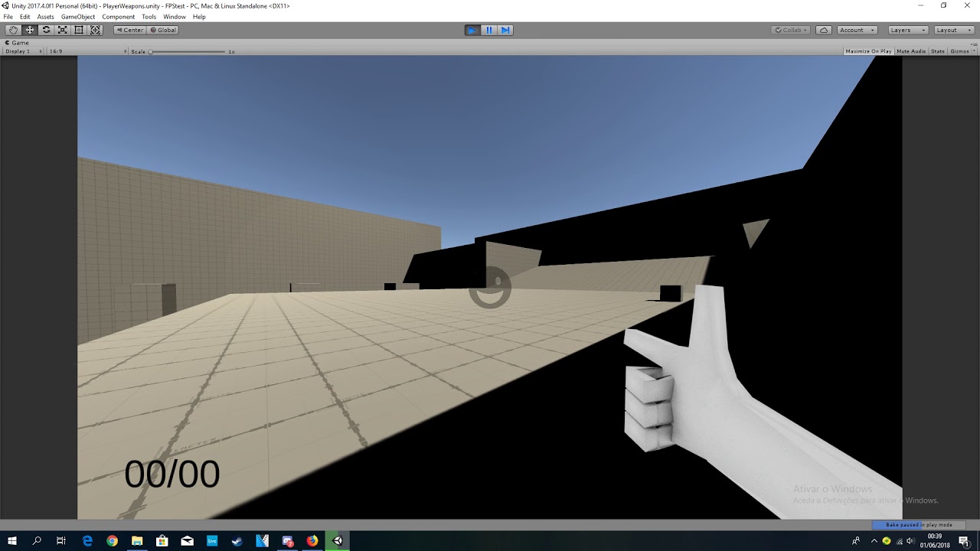Image resolution: width=980 pixels, height=551 pixels.
Task: Click the Bake paused in play mode status
Action: pyautogui.click(x=919, y=525)
